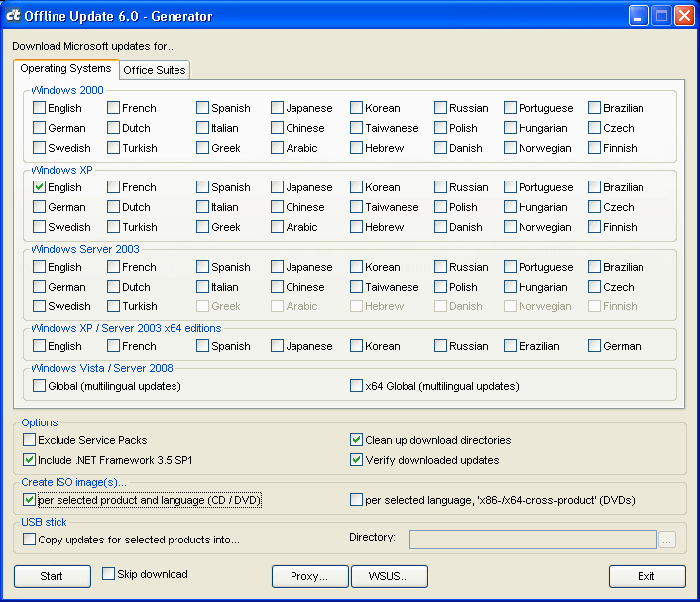Check German under Windows 2000

click(x=39, y=128)
